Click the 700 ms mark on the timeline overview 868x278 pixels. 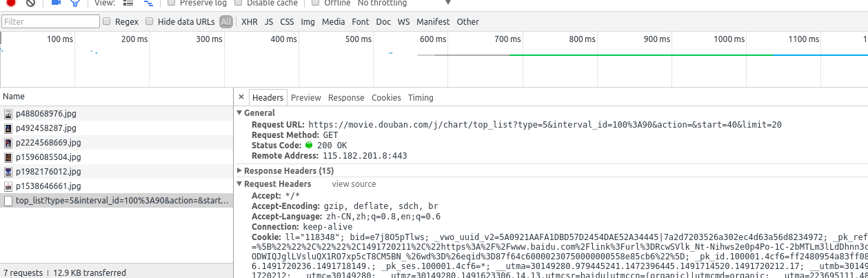click(x=506, y=39)
